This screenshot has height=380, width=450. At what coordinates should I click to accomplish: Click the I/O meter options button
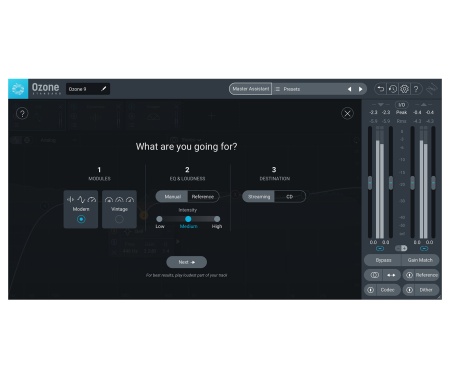(x=402, y=105)
